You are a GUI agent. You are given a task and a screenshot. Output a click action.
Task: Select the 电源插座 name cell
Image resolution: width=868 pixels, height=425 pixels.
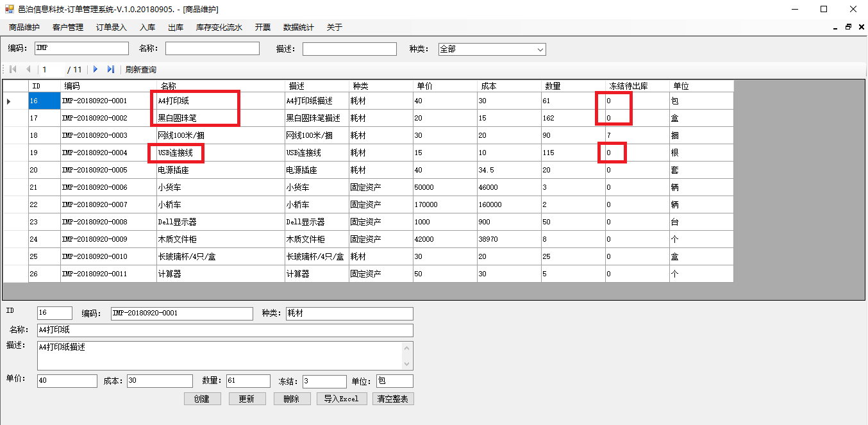click(221, 170)
